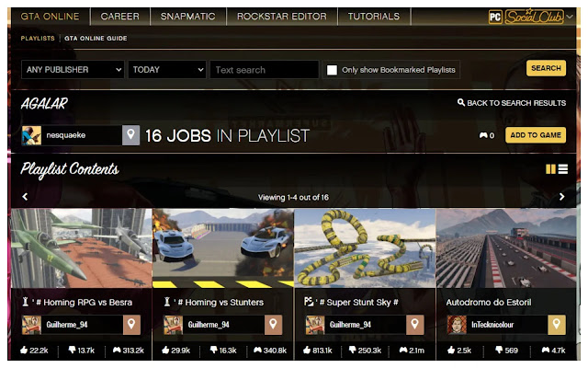
Task: Open the Social Club logo
Action: point(535,17)
